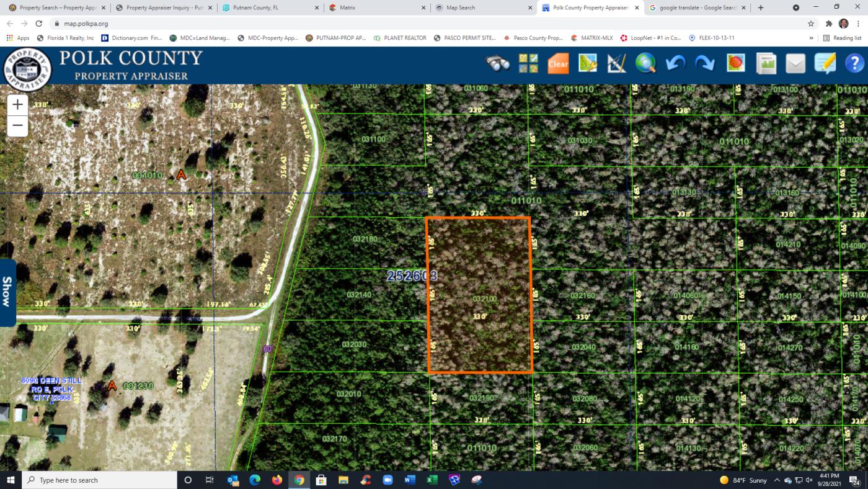The image size is (868, 489).
Task: Click the Polk County Property Appraiser logo
Action: 27,70
